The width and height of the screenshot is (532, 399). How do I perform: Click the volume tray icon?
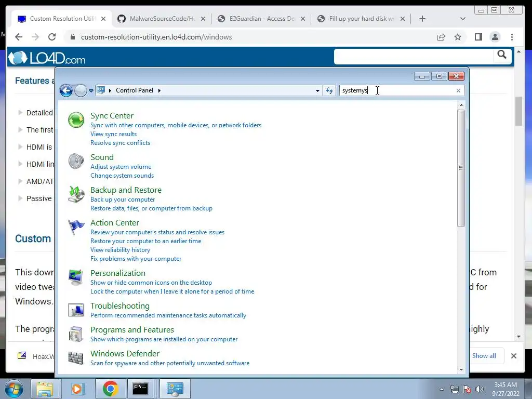(480, 389)
